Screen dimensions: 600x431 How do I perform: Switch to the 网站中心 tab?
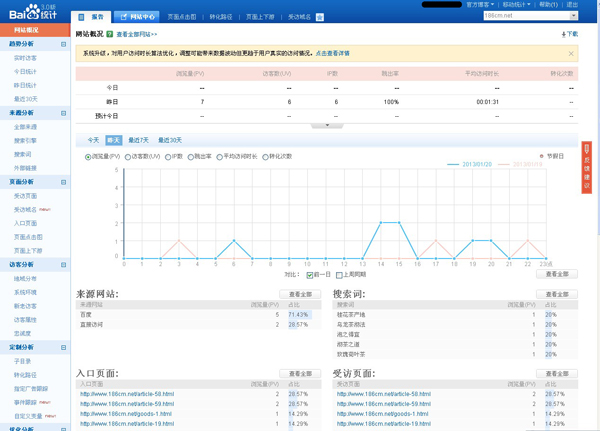click(136, 17)
